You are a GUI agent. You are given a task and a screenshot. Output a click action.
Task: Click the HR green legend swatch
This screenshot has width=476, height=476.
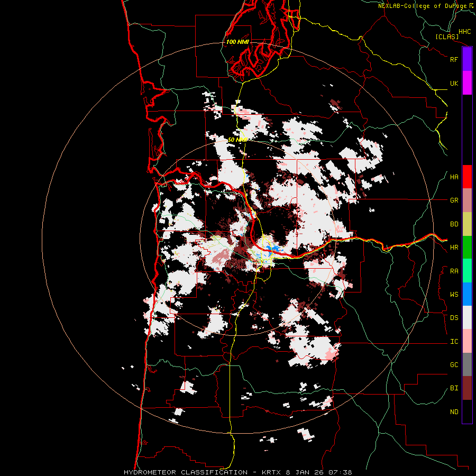click(467, 248)
